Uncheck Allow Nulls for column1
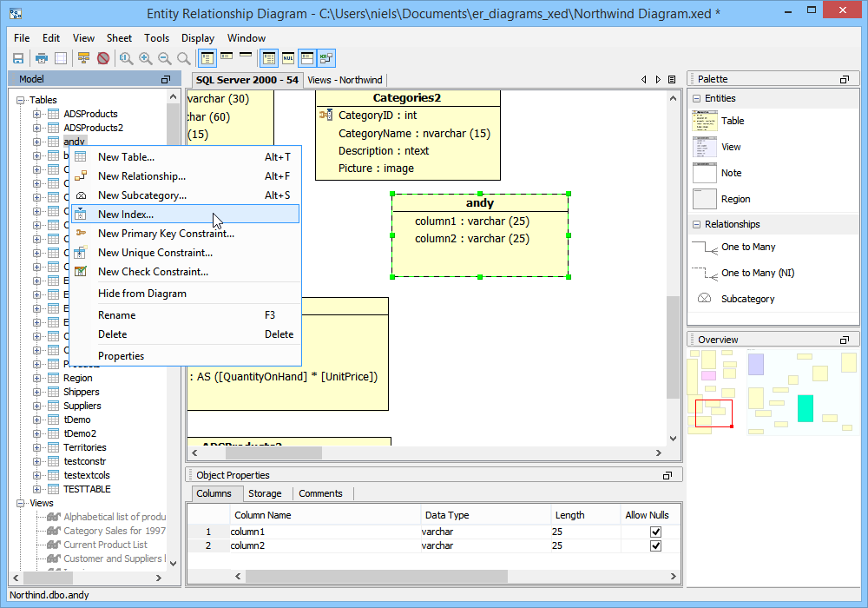The height and width of the screenshot is (608, 868). coord(656,532)
